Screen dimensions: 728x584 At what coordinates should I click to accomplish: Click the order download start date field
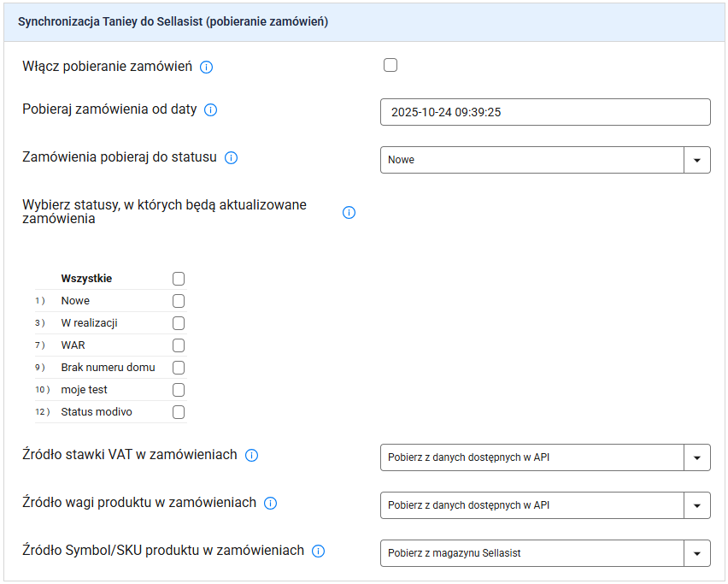click(x=545, y=112)
